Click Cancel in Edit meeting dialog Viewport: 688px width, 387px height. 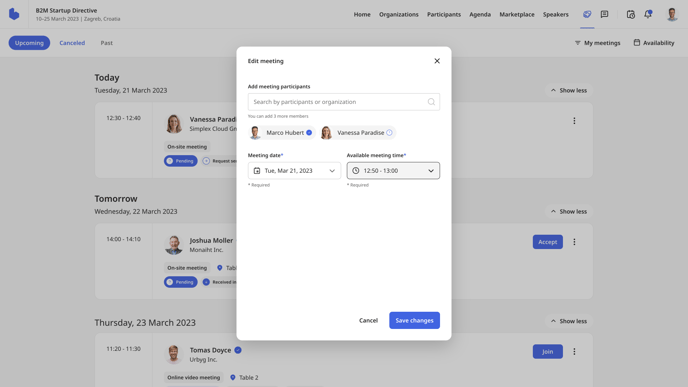[368, 320]
